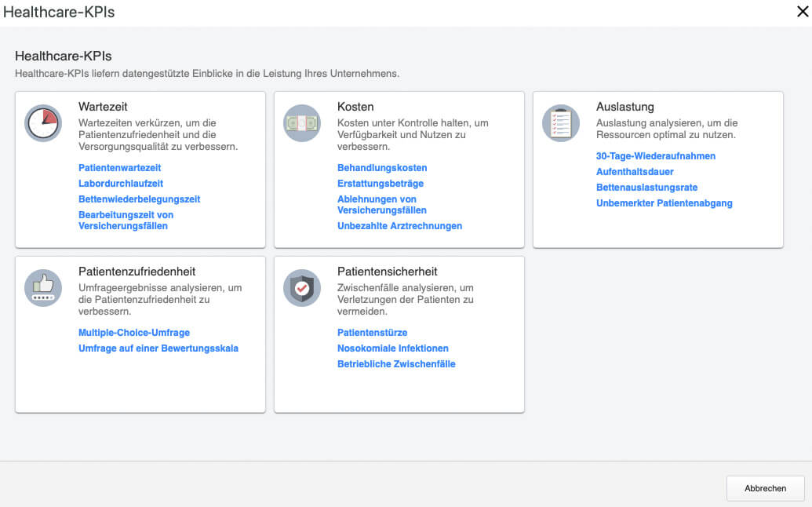The width and height of the screenshot is (812, 507).
Task: Click the Wartezeit clock icon
Action: pyautogui.click(x=43, y=123)
